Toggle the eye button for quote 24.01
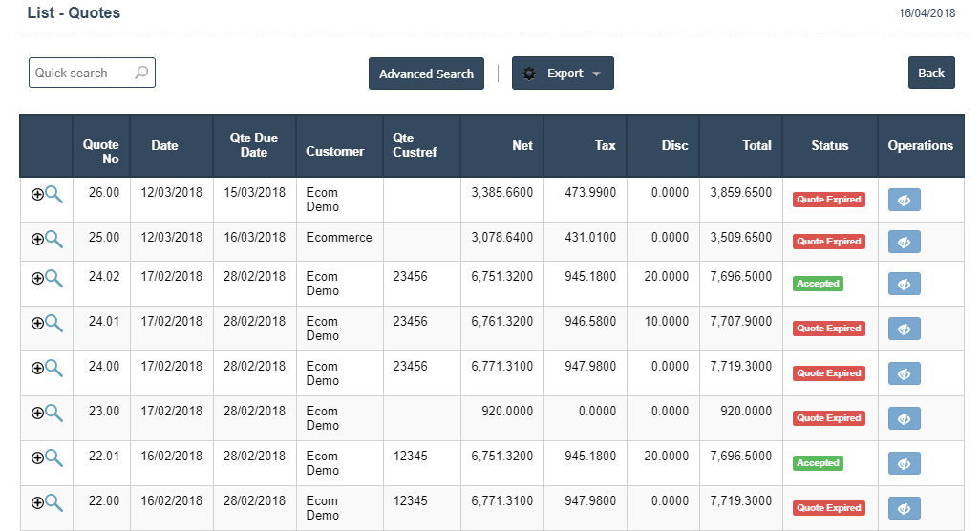Viewport: 980px width, 531px height. pyautogui.click(x=904, y=329)
